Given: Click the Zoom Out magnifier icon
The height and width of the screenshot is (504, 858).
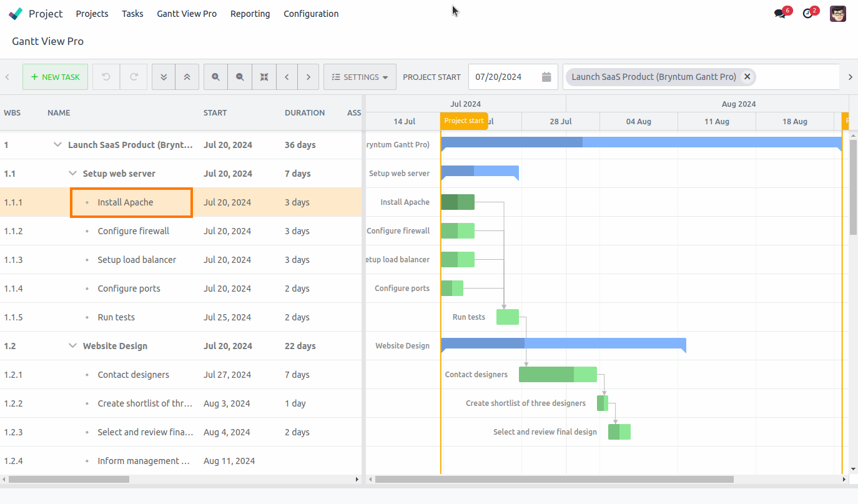Looking at the screenshot, I should click(240, 76).
